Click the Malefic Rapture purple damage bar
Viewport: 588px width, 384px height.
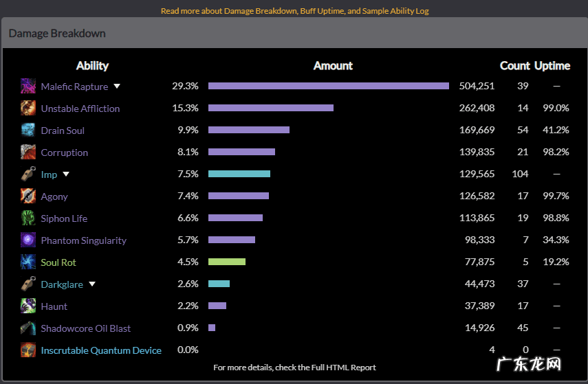coord(329,87)
